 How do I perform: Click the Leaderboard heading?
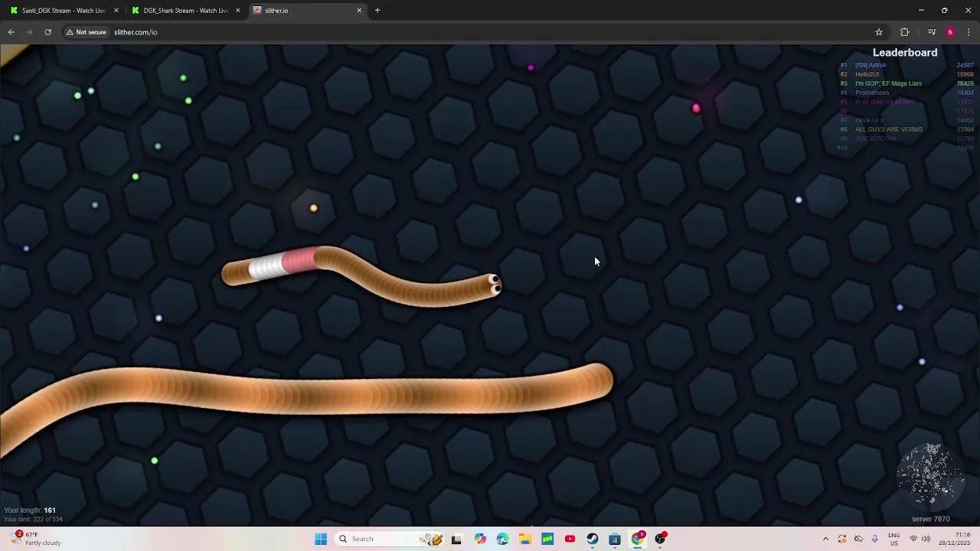(905, 53)
